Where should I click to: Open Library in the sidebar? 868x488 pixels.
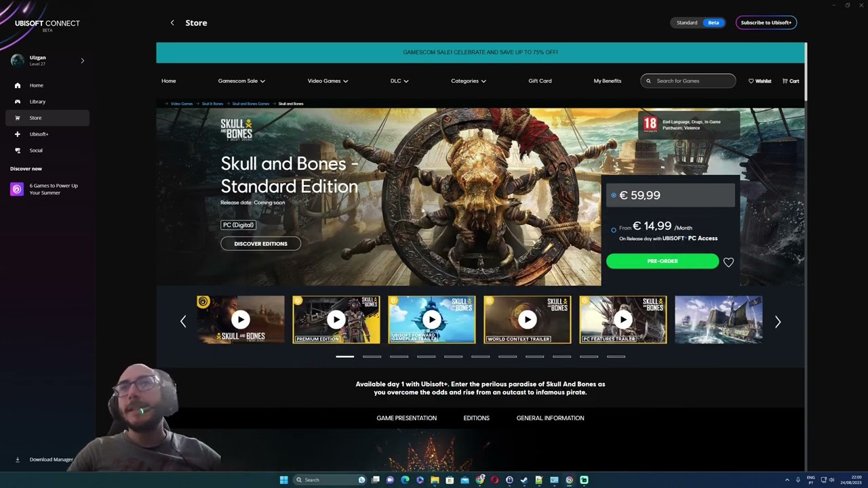37,102
